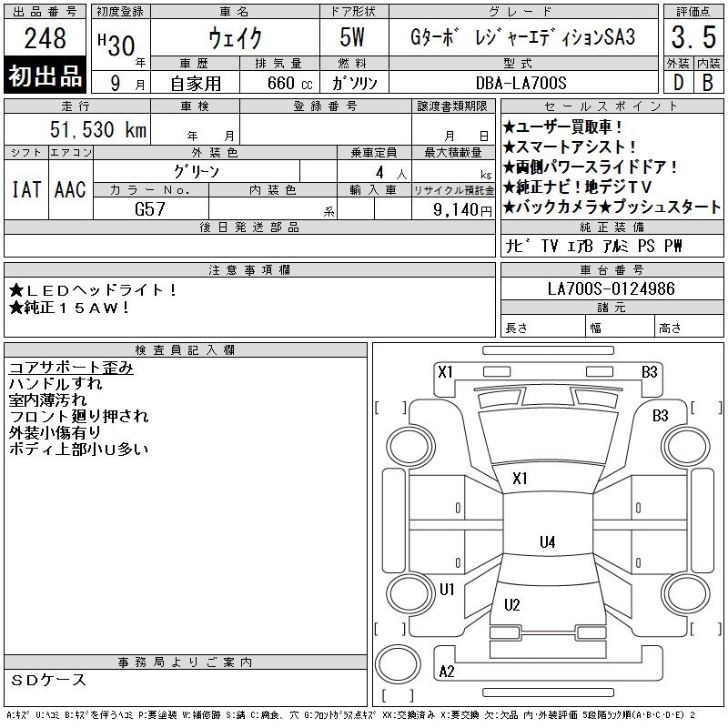Select the exterior grade D cell

[676, 81]
